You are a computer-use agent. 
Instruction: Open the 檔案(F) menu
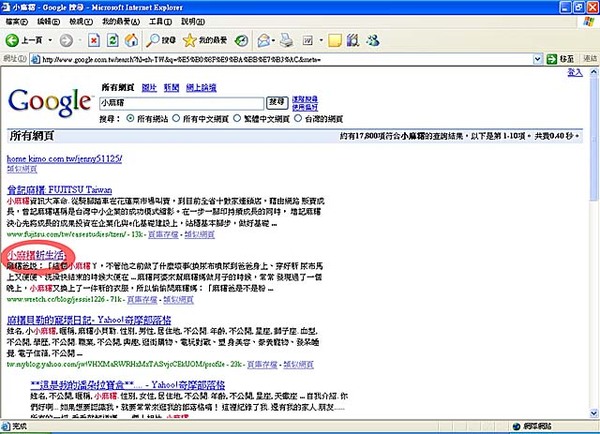click(17, 22)
